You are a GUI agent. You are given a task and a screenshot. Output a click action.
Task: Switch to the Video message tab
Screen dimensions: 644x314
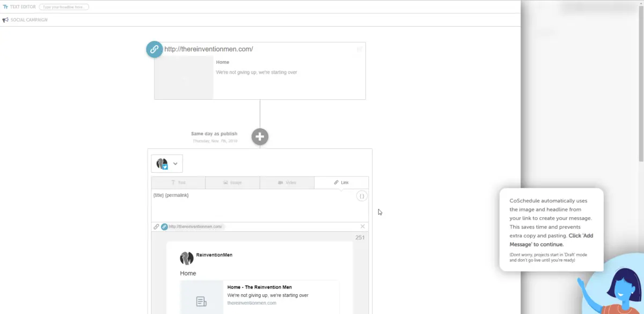point(287,182)
